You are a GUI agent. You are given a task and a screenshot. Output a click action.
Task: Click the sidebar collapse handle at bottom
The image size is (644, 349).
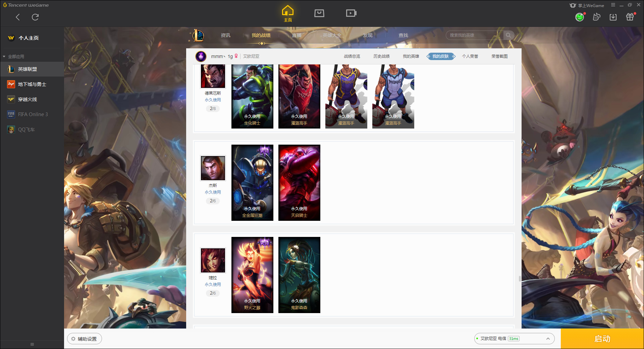[32, 344]
